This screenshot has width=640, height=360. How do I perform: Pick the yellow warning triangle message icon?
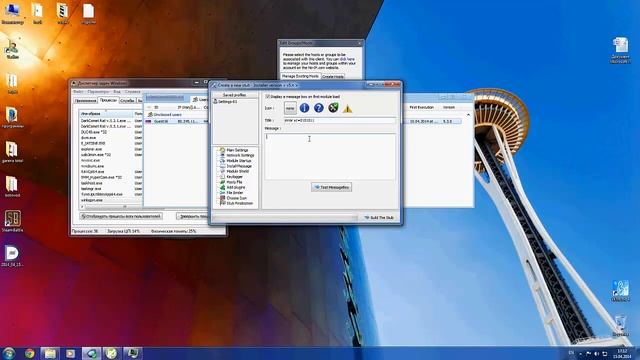pyautogui.click(x=347, y=109)
